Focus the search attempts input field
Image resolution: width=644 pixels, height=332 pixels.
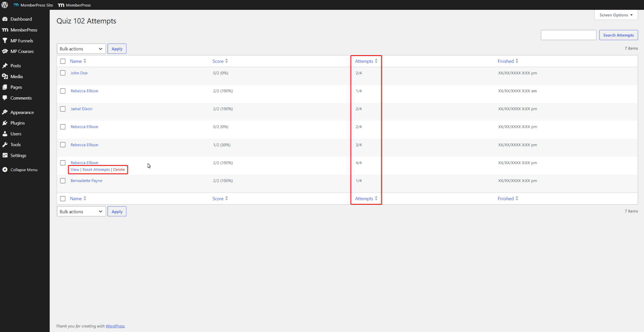tap(568, 35)
